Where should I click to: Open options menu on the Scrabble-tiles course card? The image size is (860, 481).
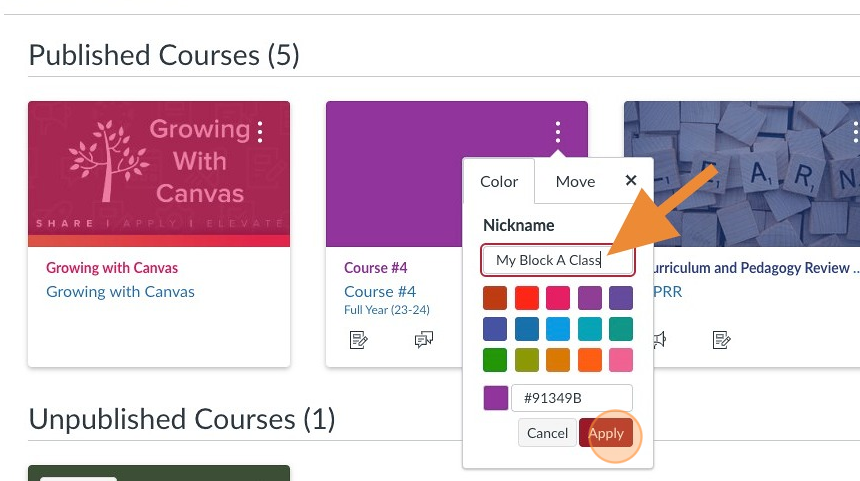(x=855, y=132)
